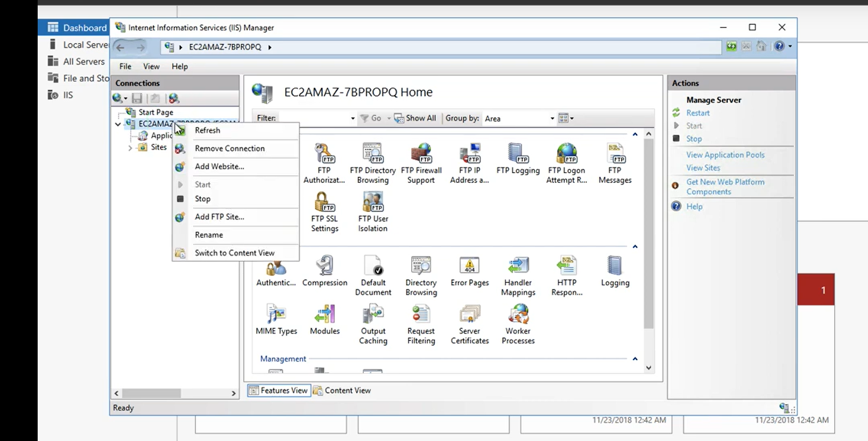Collapse the EC2AMAZ server tree node
Viewport: 868px width, 441px height.
[x=118, y=124]
